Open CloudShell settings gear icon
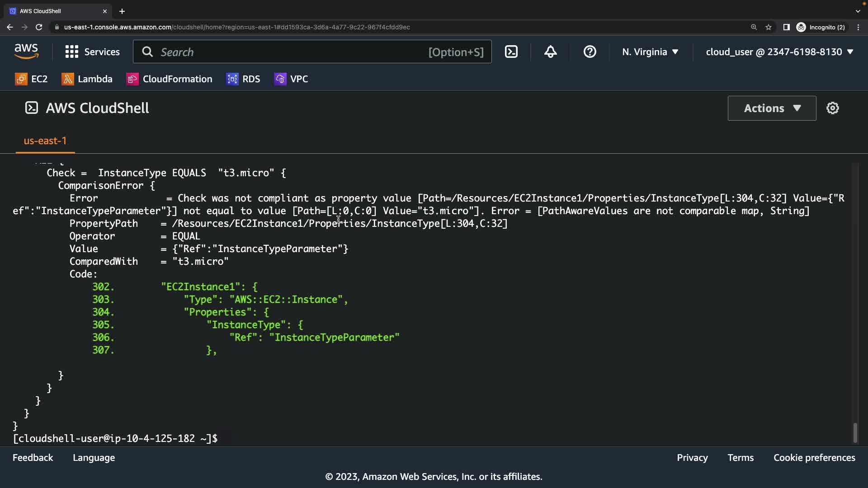Viewport: 868px width, 488px height. coord(832,108)
